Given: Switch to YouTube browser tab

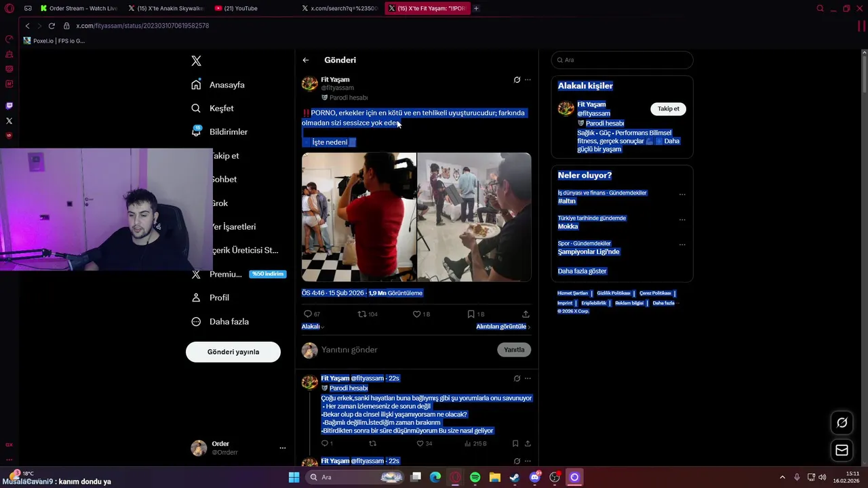Looking at the screenshot, I should (x=252, y=8).
